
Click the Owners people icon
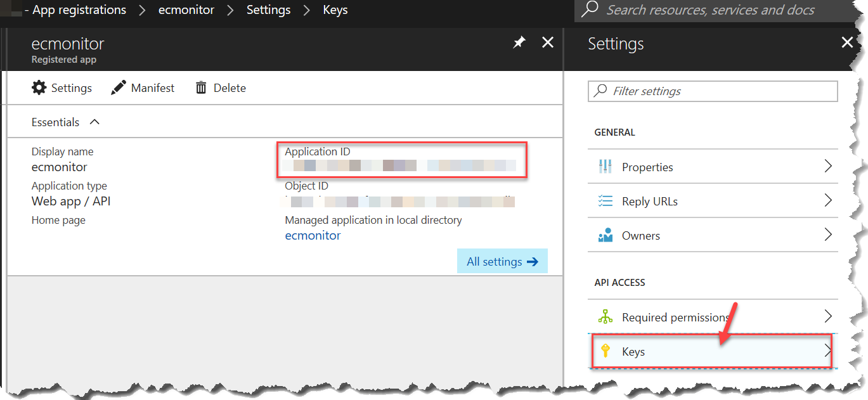pos(606,235)
